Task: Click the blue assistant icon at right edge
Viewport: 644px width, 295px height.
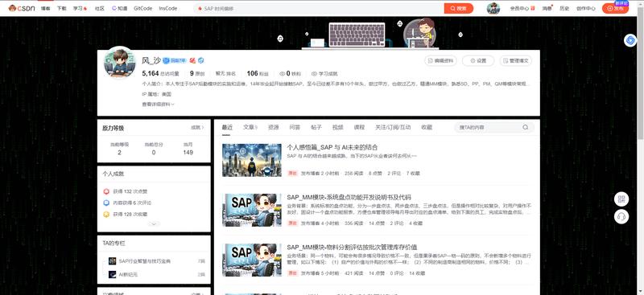Action: (x=630, y=40)
